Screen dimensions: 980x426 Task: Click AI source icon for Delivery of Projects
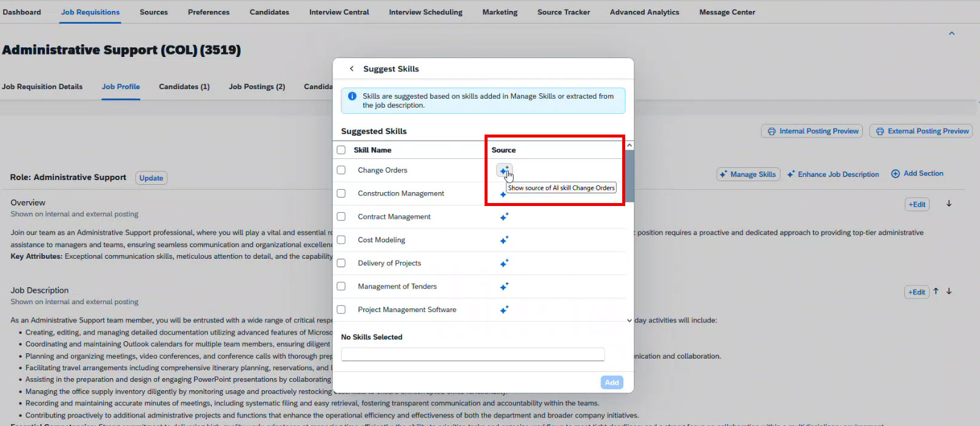click(504, 264)
